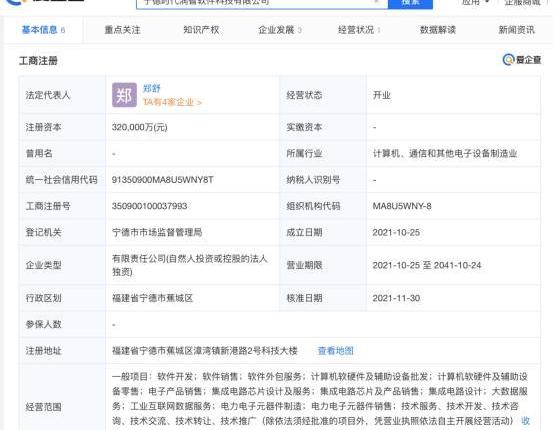Open the 知识产权 tab
The image size is (554, 430).
point(201,30)
